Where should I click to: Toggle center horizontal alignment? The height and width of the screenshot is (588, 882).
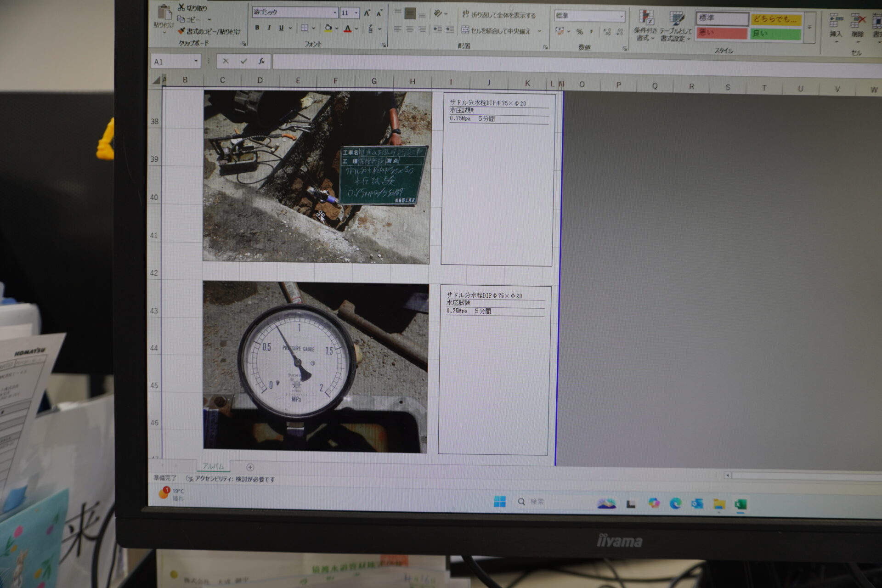[x=410, y=29]
